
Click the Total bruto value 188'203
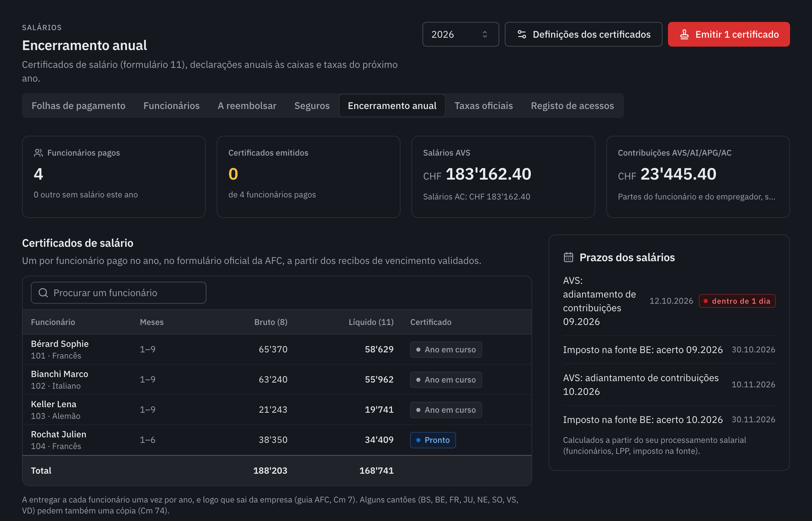click(270, 470)
